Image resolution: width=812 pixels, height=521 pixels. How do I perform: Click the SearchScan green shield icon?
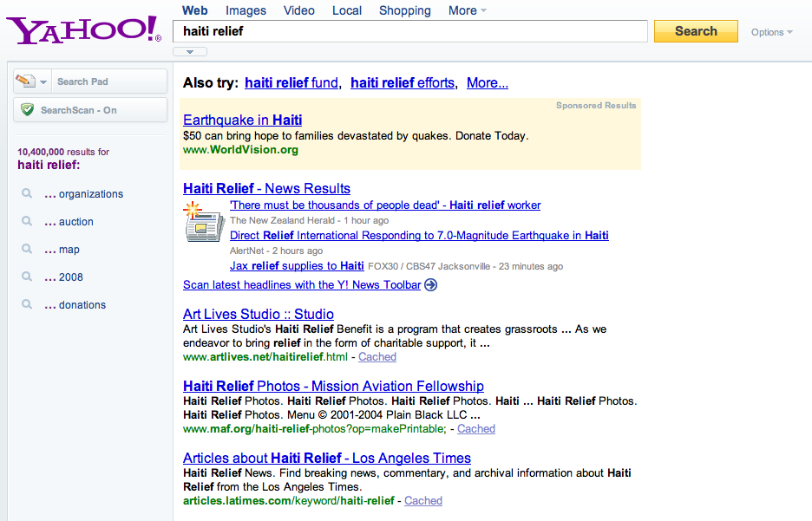pyautogui.click(x=28, y=110)
